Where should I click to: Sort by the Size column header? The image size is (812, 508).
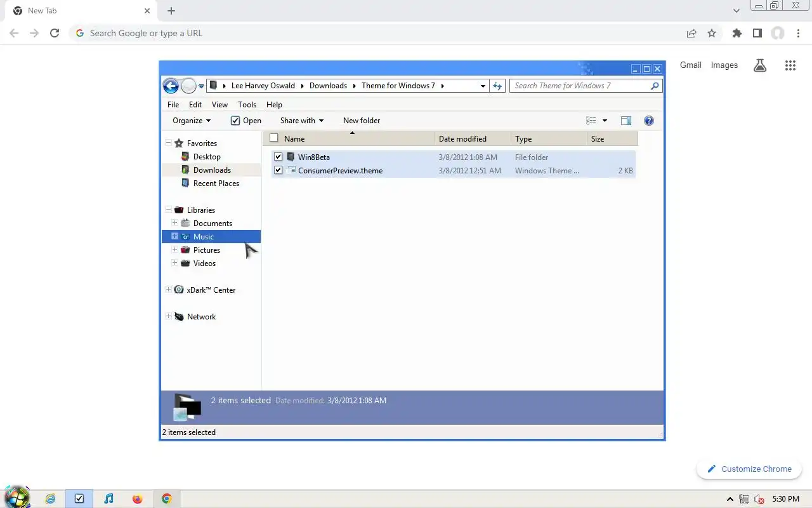point(613,138)
